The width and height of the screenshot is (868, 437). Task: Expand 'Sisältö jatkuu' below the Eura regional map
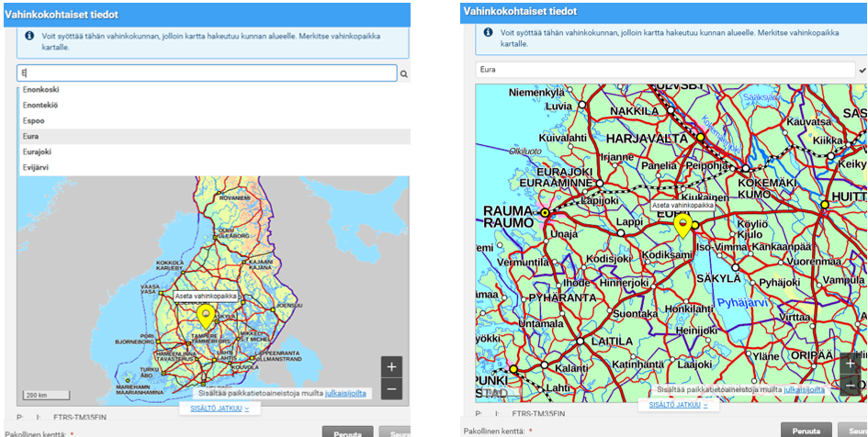(678, 404)
